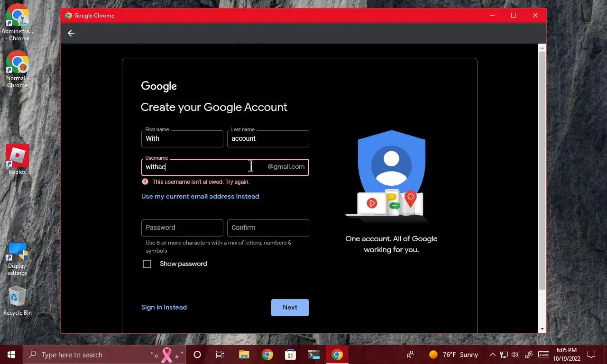Screen dimensions: 607x364
Task: Click the taskbar search box
Action: click(105, 355)
